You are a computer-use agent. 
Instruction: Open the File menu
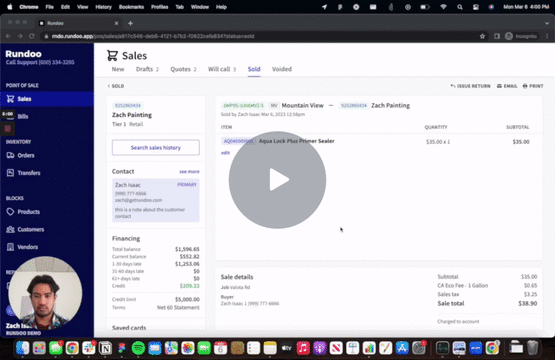50,7
